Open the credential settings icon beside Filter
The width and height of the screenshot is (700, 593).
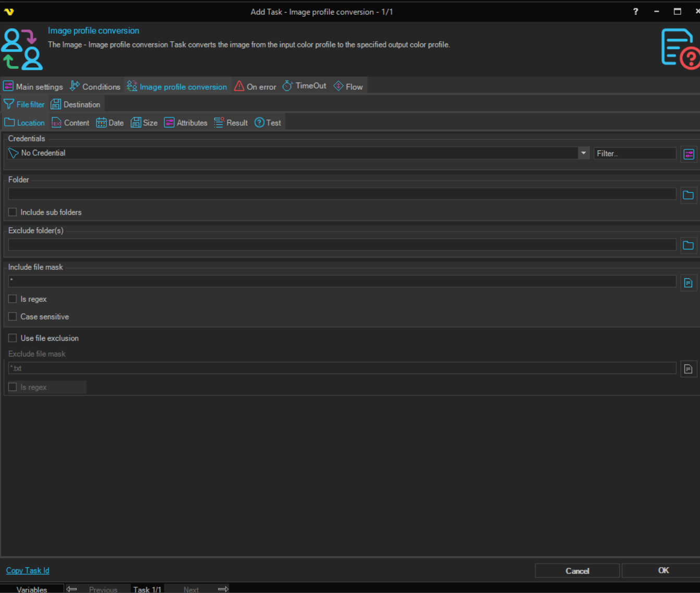[x=689, y=154]
